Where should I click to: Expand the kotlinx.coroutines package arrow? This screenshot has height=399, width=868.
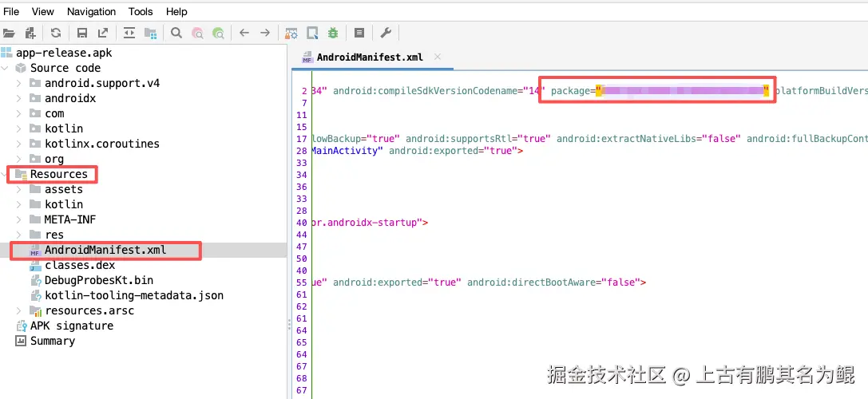pos(19,144)
